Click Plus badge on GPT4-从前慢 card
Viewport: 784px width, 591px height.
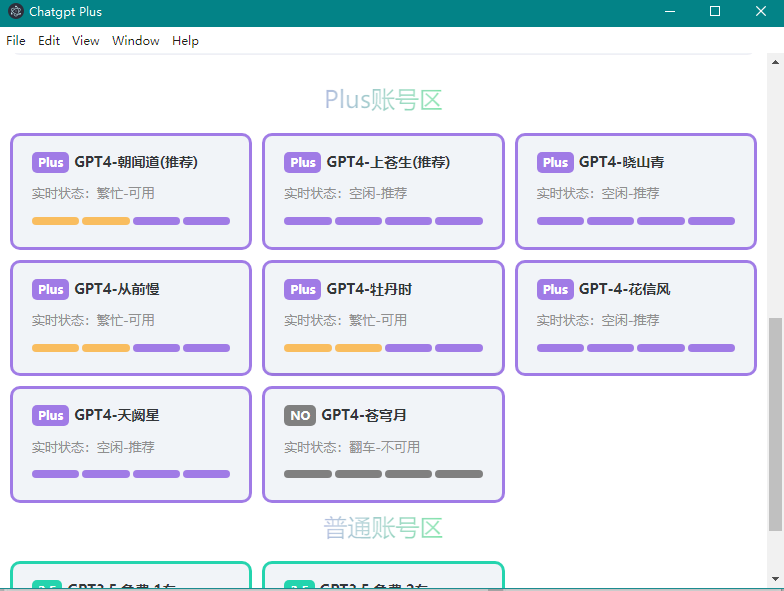50,290
